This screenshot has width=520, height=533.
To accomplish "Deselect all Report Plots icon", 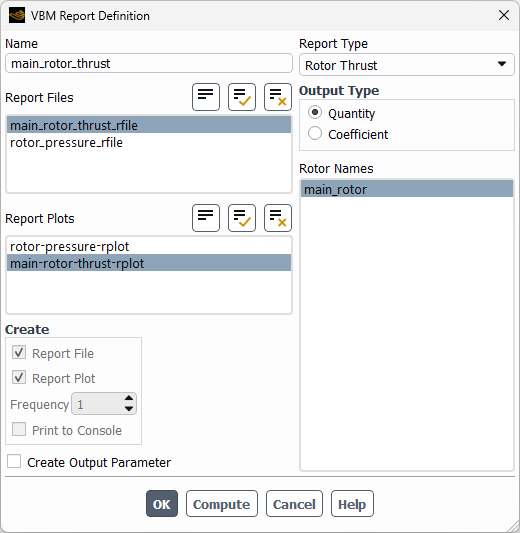I will [278, 218].
